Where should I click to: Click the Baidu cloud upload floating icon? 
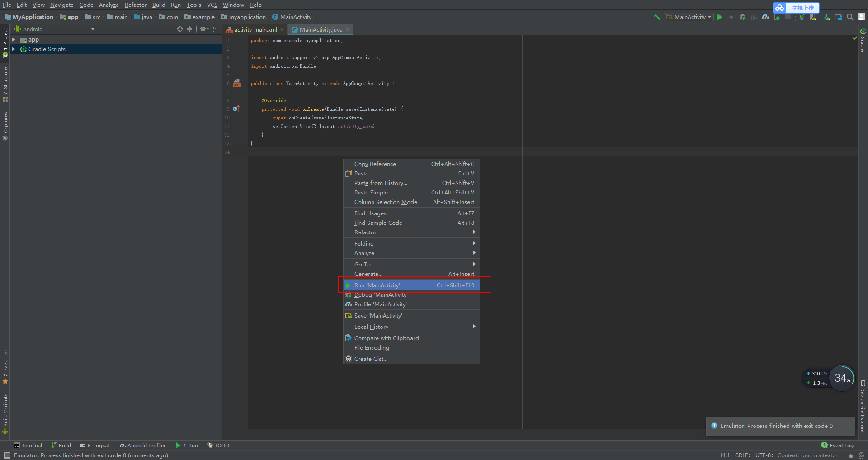coord(779,8)
